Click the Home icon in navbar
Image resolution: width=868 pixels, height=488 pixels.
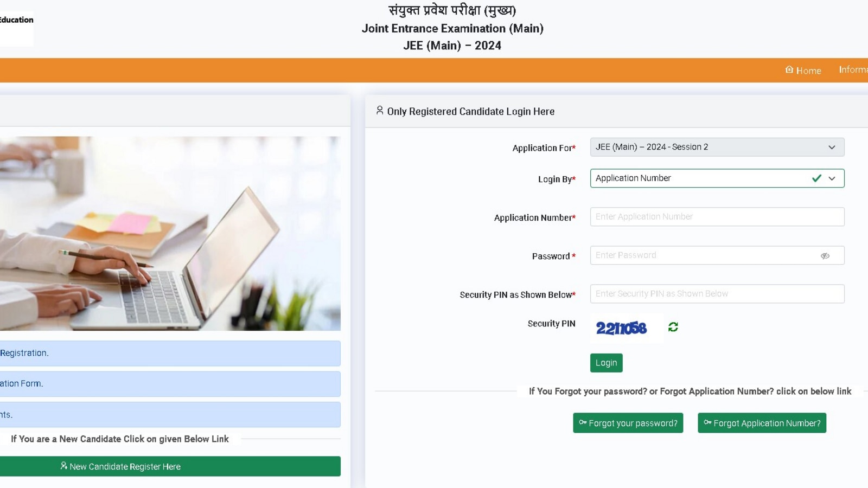click(x=789, y=69)
